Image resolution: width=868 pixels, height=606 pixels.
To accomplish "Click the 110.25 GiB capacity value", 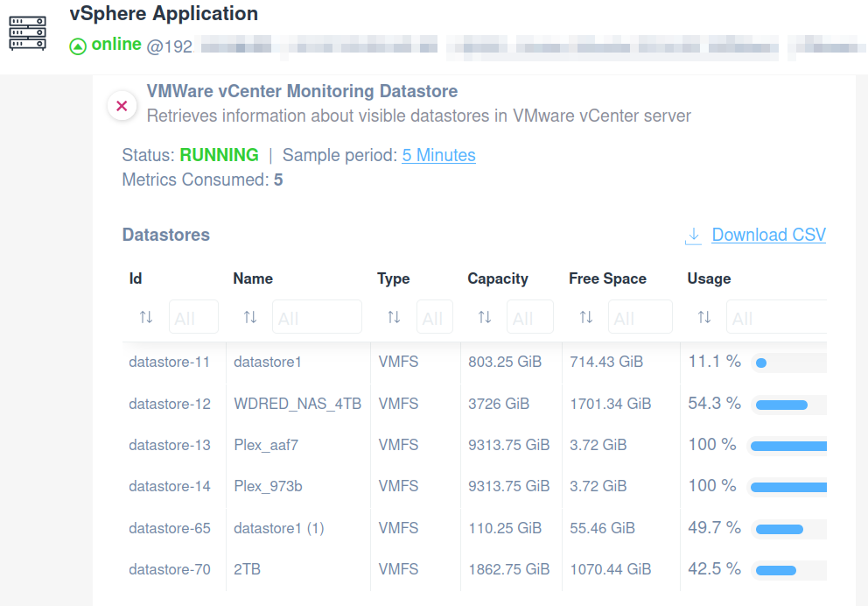I will (505, 528).
